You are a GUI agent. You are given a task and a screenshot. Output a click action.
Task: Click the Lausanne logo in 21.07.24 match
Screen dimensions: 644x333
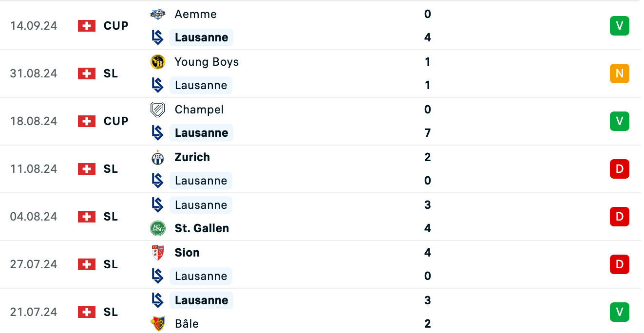coord(158,300)
